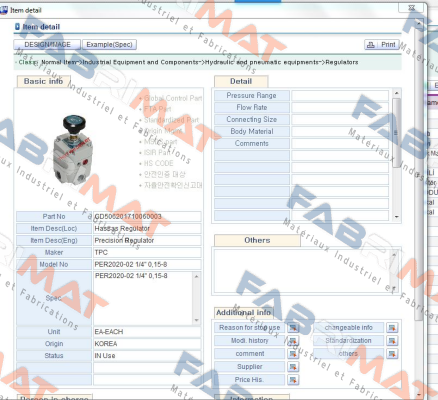Click the Others area scroll down arrow
This screenshot has width=438, height=400.
(x=394, y=288)
